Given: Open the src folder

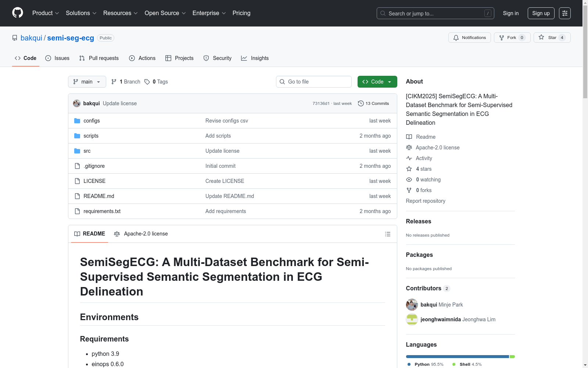Looking at the screenshot, I should point(87,151).
